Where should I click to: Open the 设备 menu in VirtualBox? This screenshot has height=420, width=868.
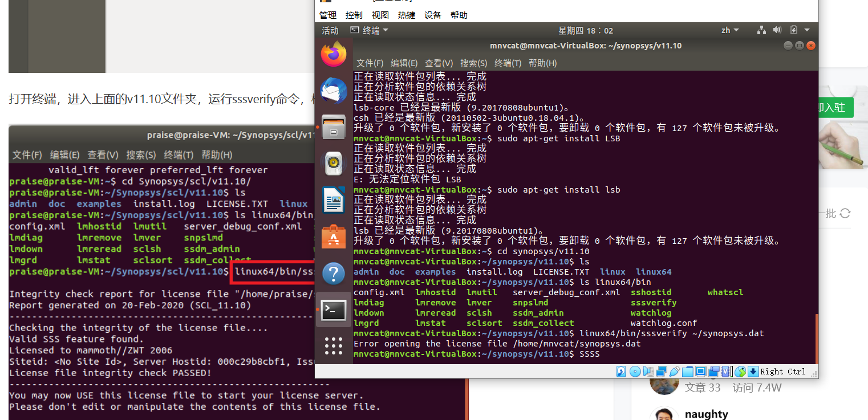pos(433,15)
